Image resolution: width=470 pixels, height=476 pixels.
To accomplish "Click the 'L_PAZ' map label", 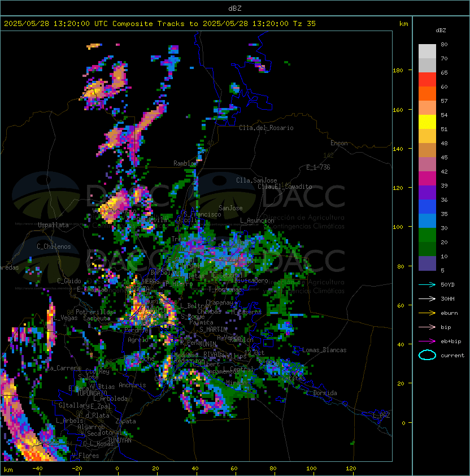I will 381,416.
